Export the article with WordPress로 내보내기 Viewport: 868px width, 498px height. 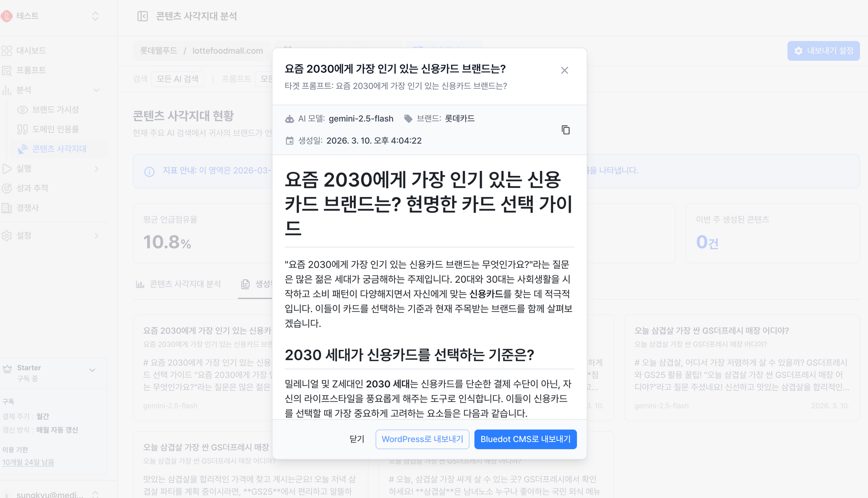(422, 439)
